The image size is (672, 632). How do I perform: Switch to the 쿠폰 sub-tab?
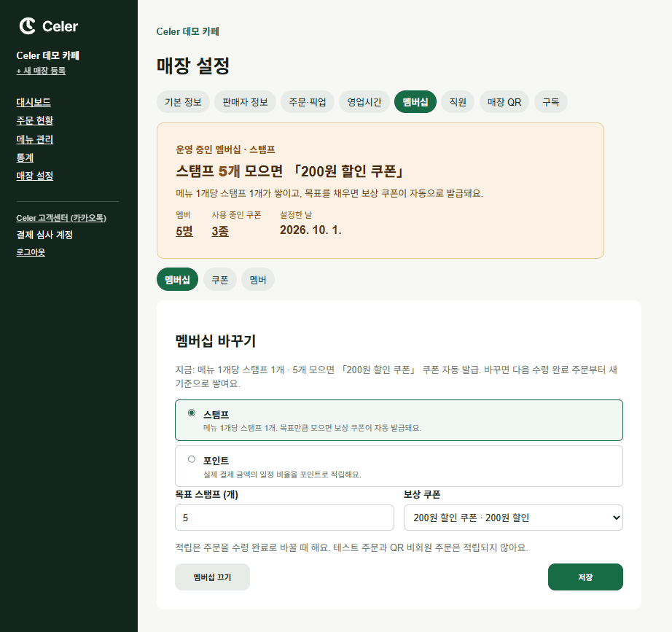(x=220, y=280)
